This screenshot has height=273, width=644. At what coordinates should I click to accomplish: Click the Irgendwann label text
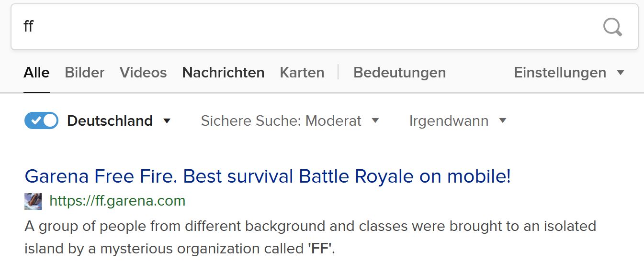click(449, 121)
